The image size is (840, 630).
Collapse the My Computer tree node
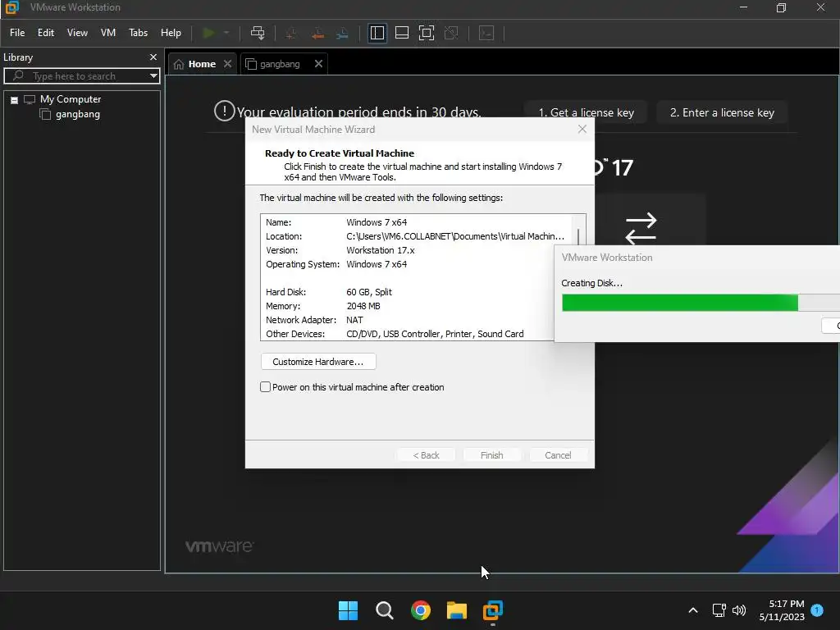point(15,100)
